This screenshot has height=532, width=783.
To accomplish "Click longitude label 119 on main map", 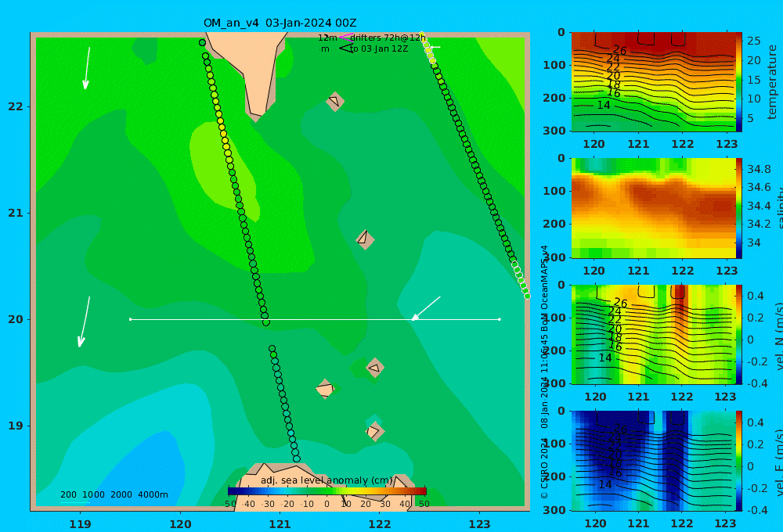I will [81, 524].
